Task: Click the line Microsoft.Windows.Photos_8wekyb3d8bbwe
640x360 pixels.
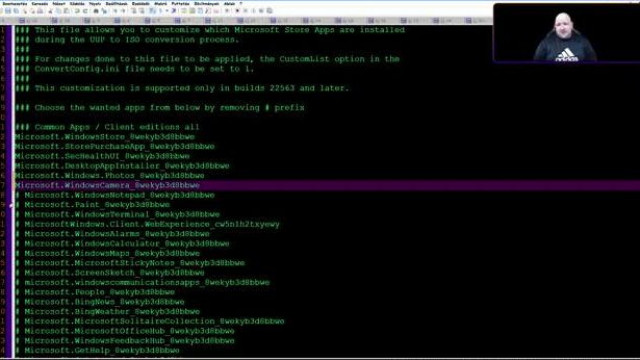Action: coord(110,176)
